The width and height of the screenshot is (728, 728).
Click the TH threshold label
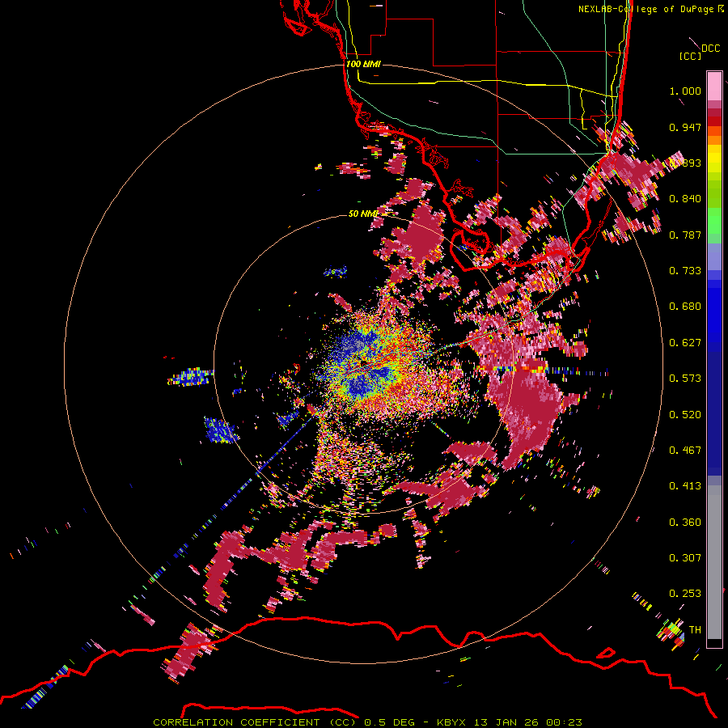(695, 630)
